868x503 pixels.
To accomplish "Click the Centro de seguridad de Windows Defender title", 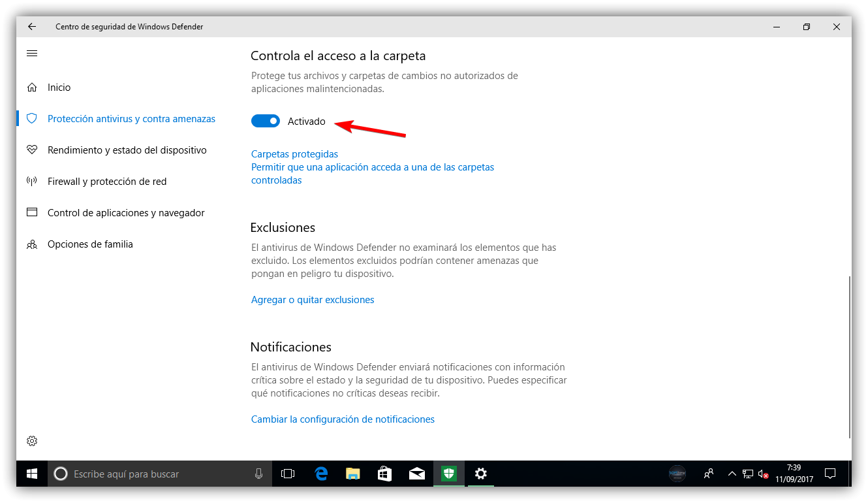I will [129, 27].
